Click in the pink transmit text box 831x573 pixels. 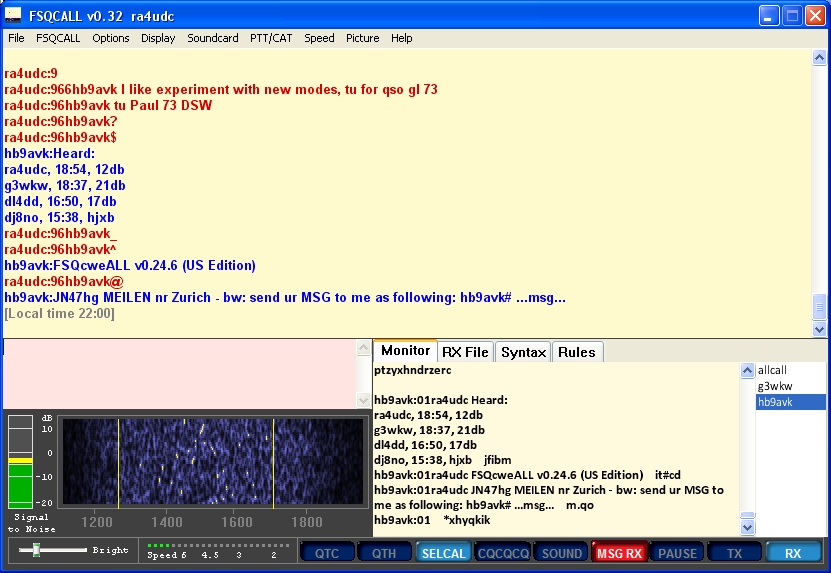180,373
